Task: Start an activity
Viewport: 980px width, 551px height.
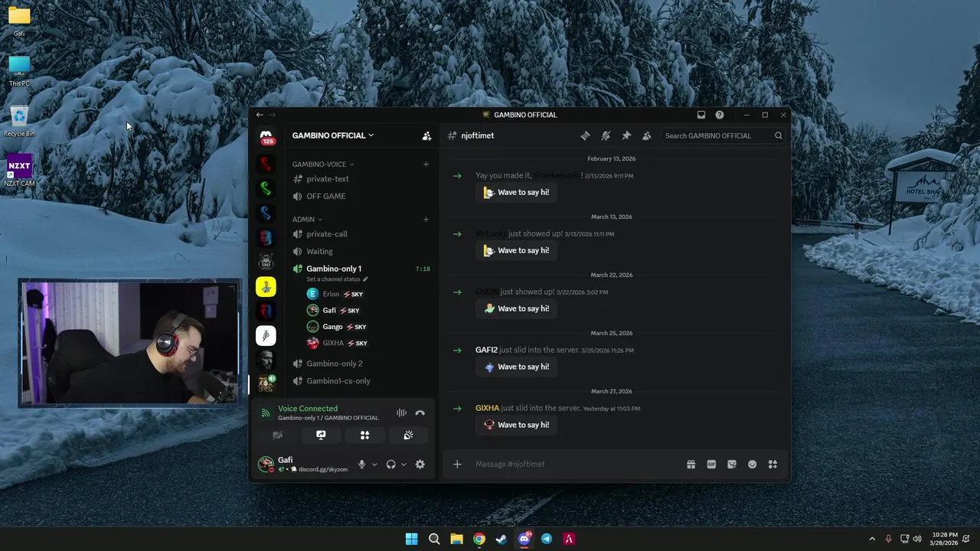Action: 364,435
